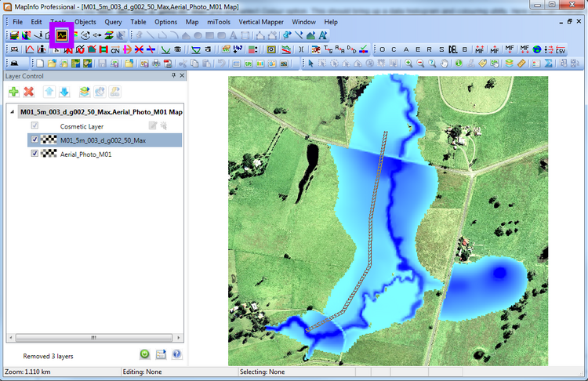Select the Zoom Out magnifier tool

(x=421, y=63)
